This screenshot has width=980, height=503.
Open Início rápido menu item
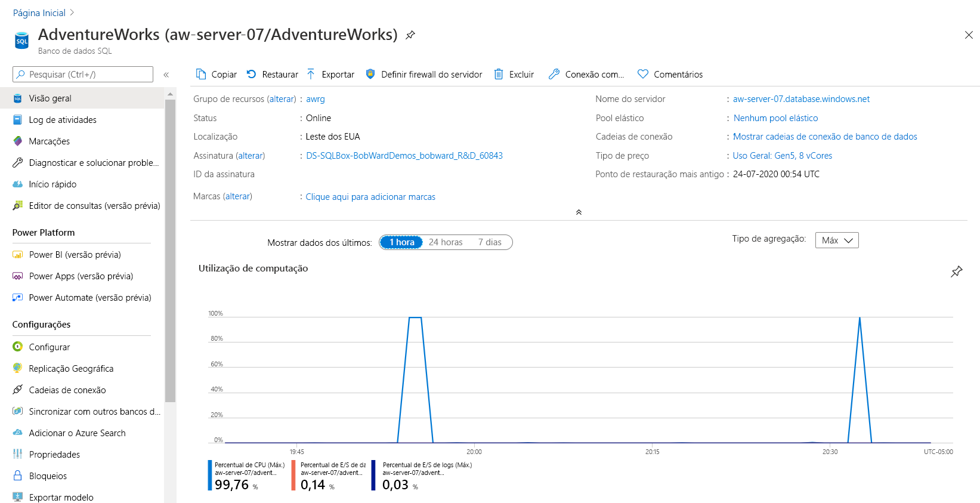82,184
